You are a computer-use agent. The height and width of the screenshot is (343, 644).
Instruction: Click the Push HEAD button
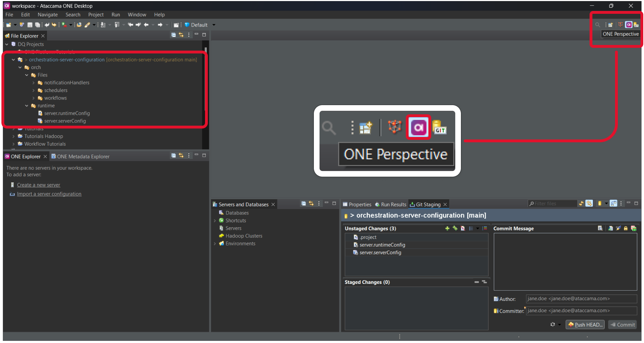(585, 325)
